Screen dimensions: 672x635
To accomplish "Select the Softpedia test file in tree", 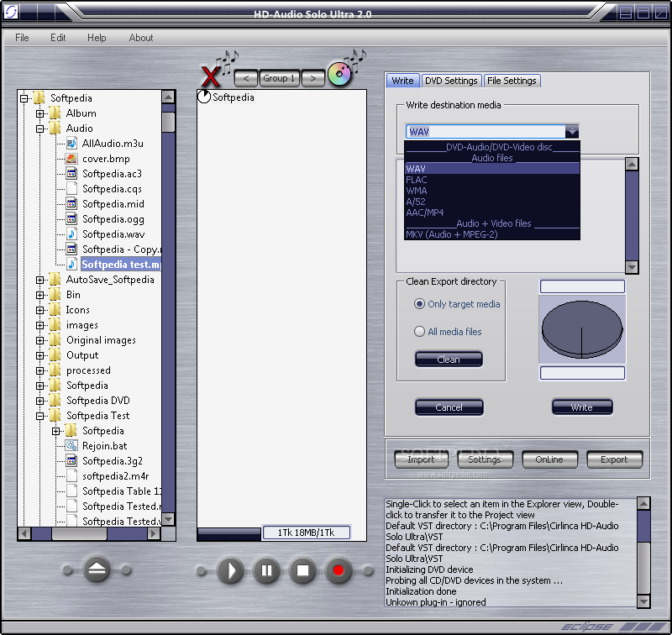I will pyautogui.click(x=120, y=265).
